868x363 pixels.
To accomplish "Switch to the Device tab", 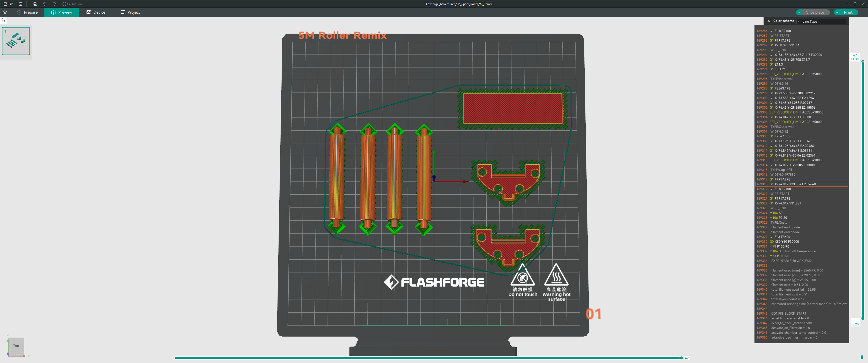I will click(96, 12).
